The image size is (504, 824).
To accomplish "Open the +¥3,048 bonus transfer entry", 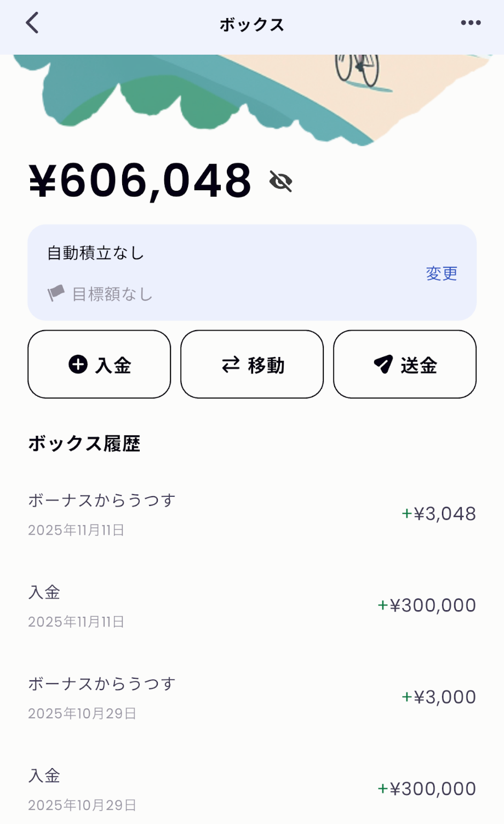I will [252, 514].
